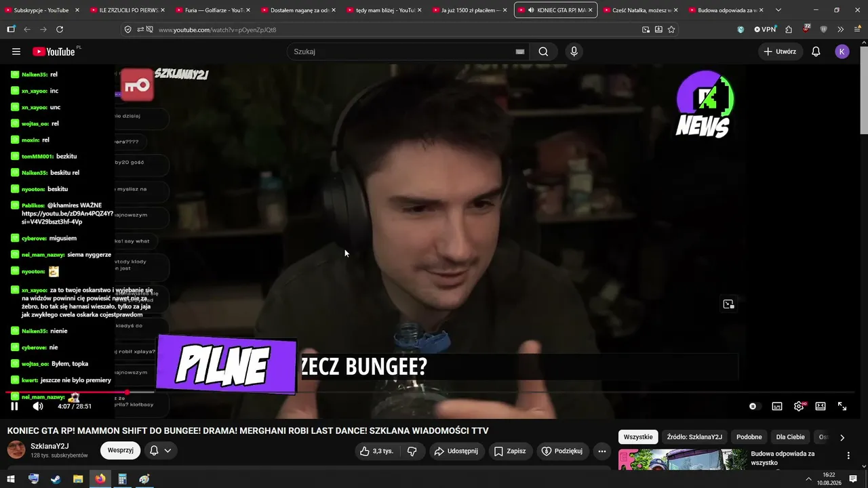
Task: Show more filter chips with right arrow
Action: tap(842, 438)
